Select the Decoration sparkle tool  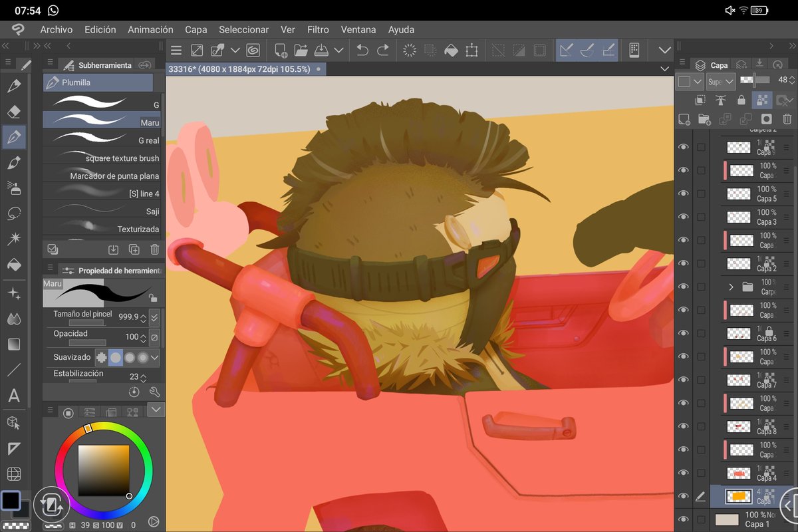[x=14, y=293]
